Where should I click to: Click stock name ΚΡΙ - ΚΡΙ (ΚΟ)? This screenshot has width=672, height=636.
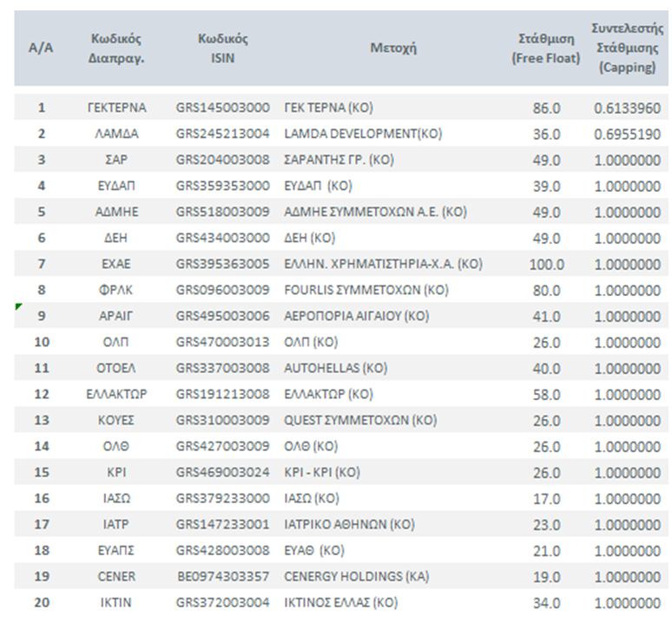322,472
